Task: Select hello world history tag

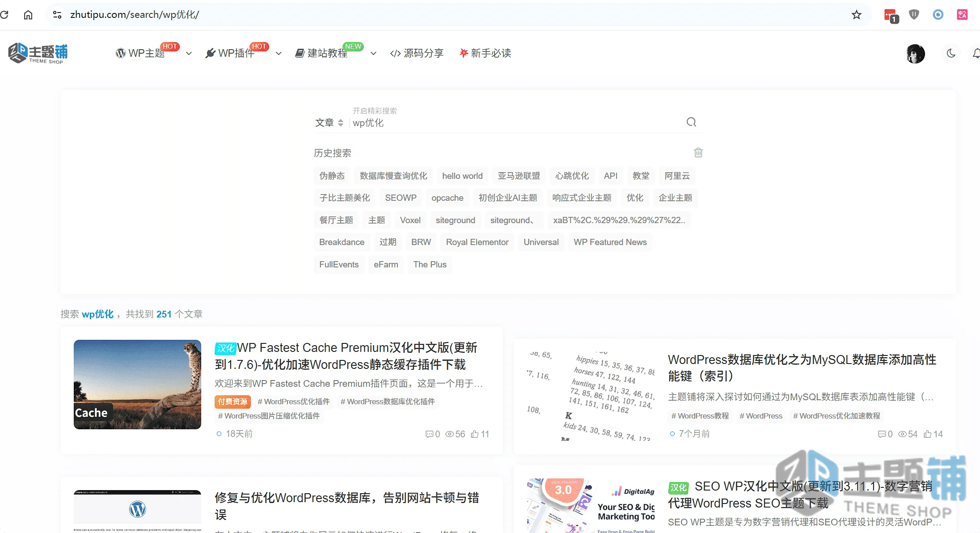Action: click(x=462, y=176)
